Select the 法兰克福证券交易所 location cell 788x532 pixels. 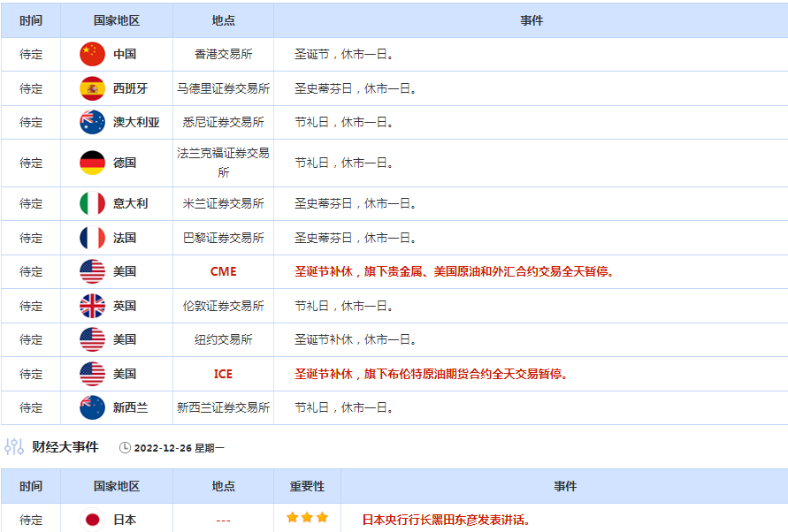pos(223,163)
